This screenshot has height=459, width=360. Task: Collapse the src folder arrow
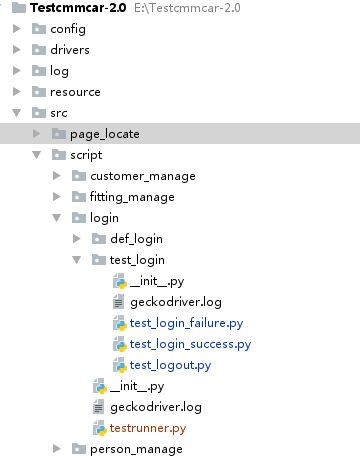16,113
